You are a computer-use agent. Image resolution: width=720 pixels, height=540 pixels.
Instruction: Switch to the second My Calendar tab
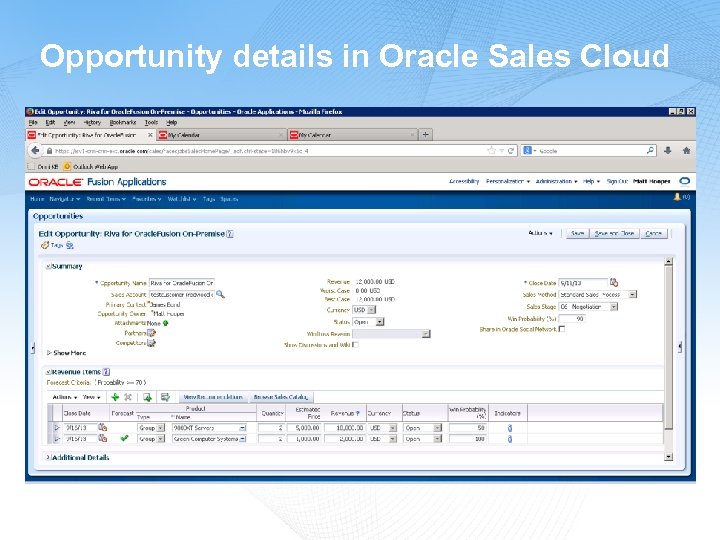[352, 135]
